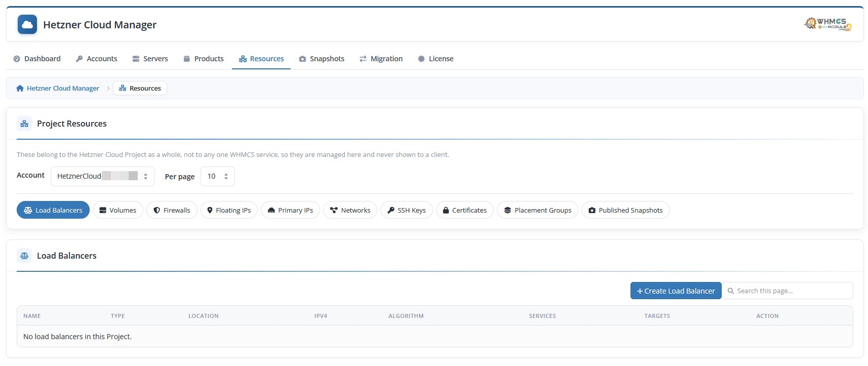Click the magnifier icon in search field

click(x=731, y=291)
